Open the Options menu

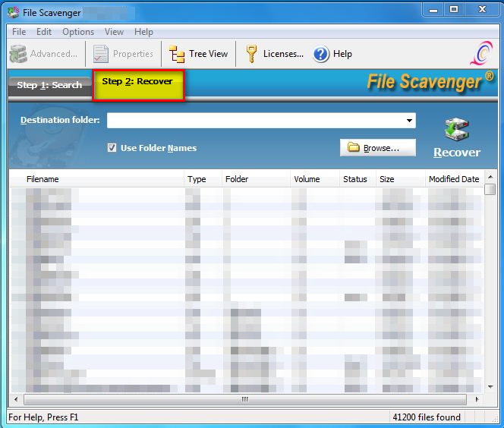pyautogui.click(x=78, y=32)
